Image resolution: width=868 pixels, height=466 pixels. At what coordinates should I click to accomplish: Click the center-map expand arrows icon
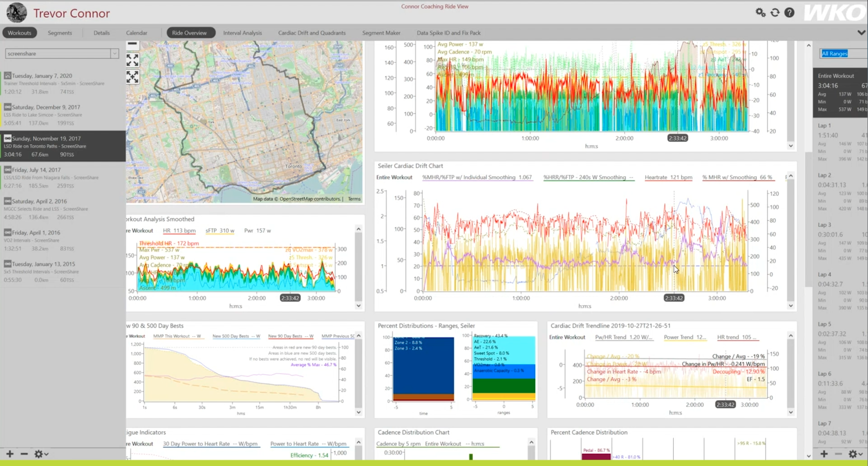(132, 77)
